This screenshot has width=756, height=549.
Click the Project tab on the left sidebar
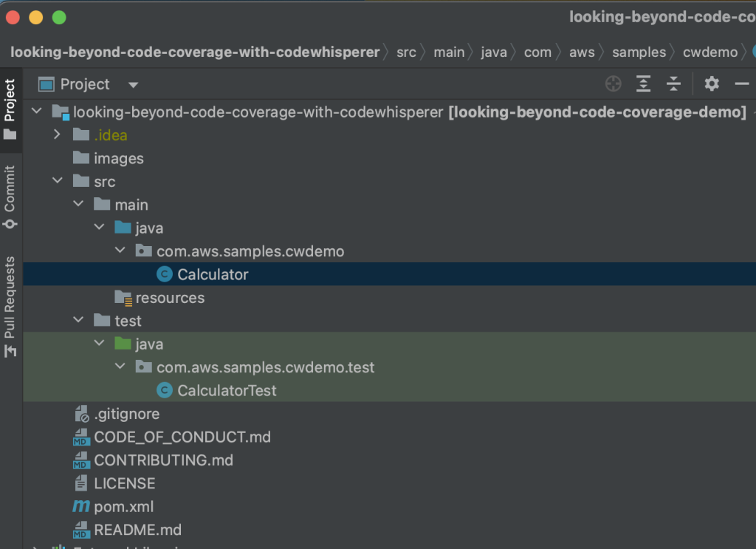click(x=10, y=96)
